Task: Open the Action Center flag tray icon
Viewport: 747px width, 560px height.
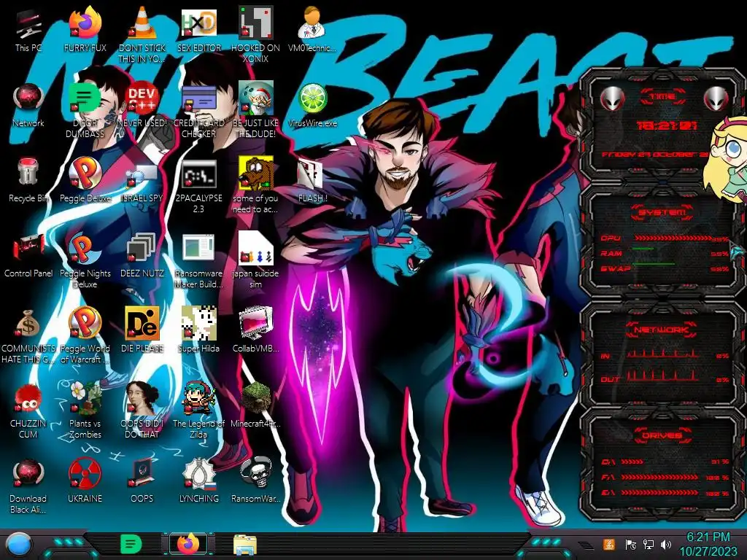Action: (630, 544)
